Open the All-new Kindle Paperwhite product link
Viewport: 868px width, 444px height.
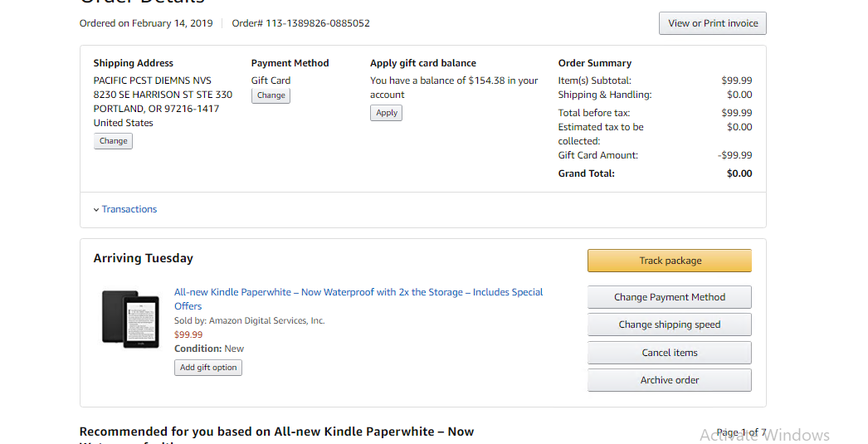pos(358,292)
